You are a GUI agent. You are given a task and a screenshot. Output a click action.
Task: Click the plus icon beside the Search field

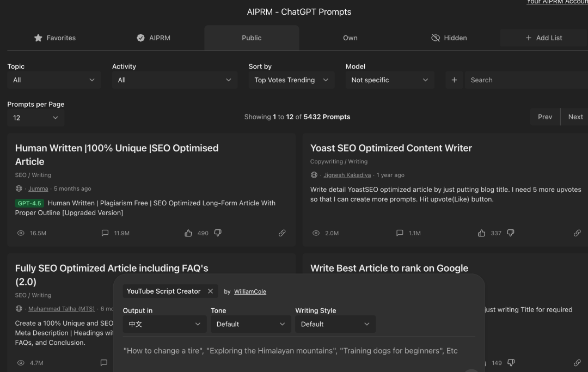tap(454, 80)
